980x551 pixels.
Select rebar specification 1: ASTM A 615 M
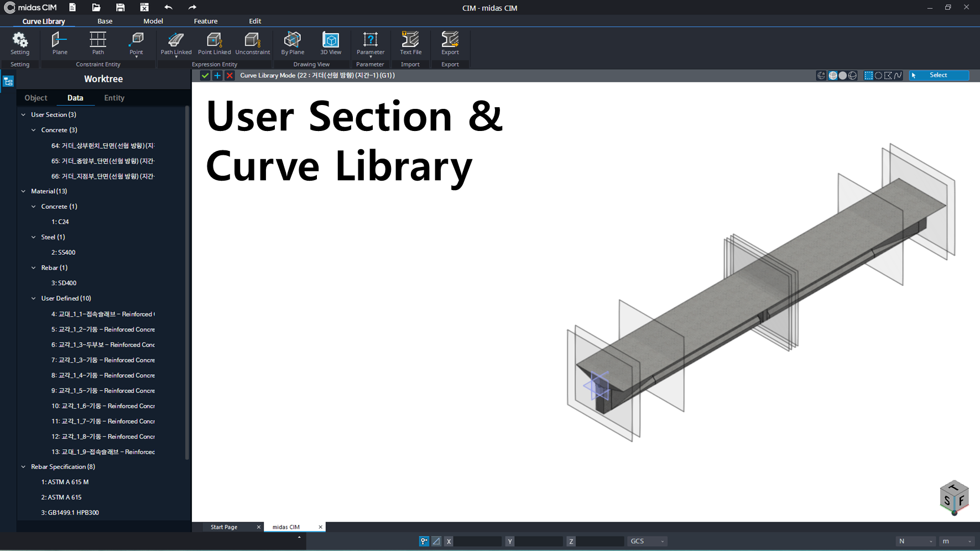point(65,482)
